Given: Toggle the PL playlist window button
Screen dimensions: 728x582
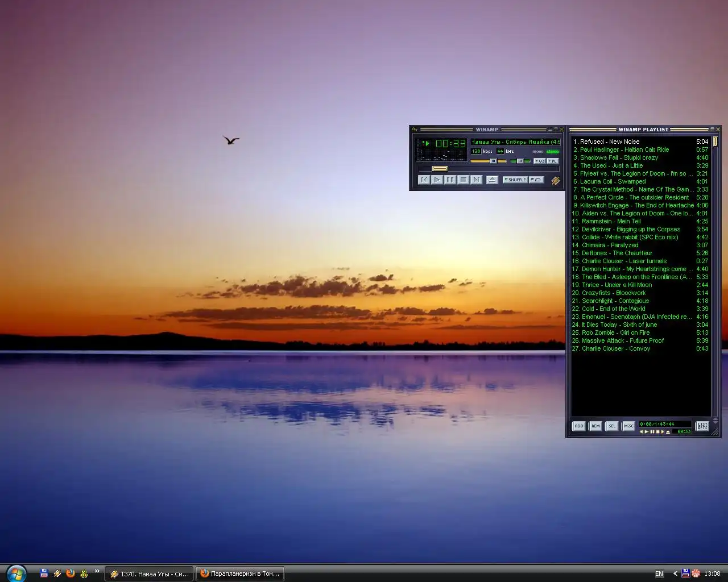Looking at the screenshot, I should 552,161.
